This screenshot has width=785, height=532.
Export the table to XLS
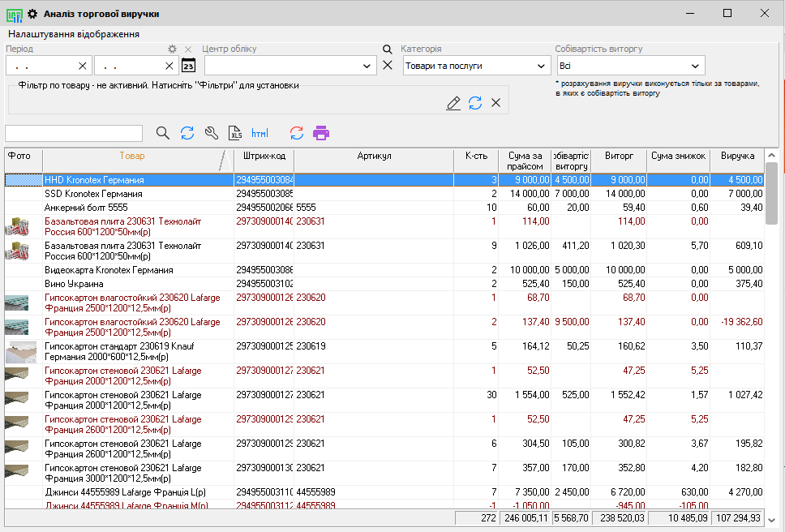235,133
